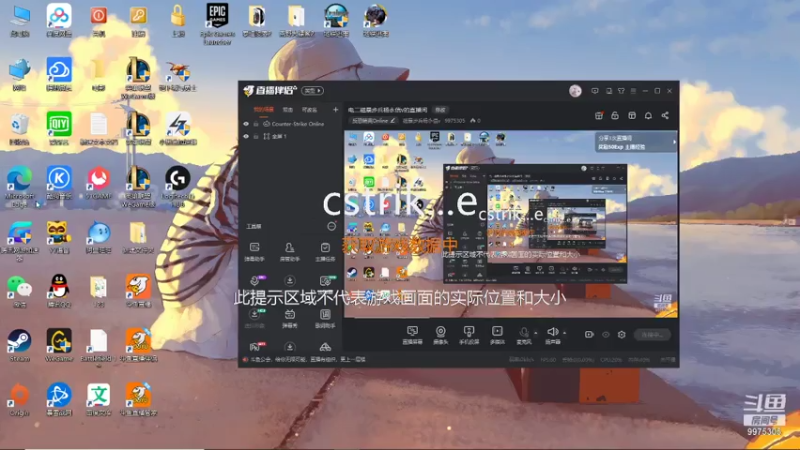Select Epic Games Launcher desktop icon

pyautogui.click(x=217, y=23)
